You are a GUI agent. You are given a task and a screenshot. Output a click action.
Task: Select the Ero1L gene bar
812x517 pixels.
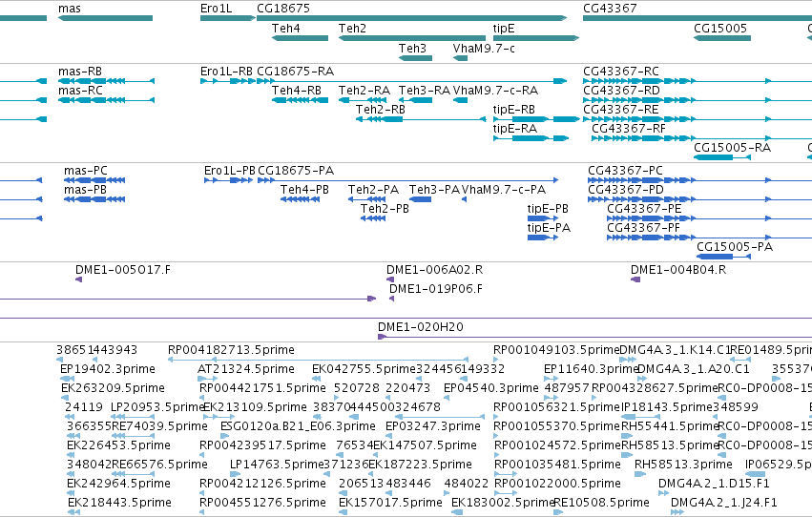point(228,18)
